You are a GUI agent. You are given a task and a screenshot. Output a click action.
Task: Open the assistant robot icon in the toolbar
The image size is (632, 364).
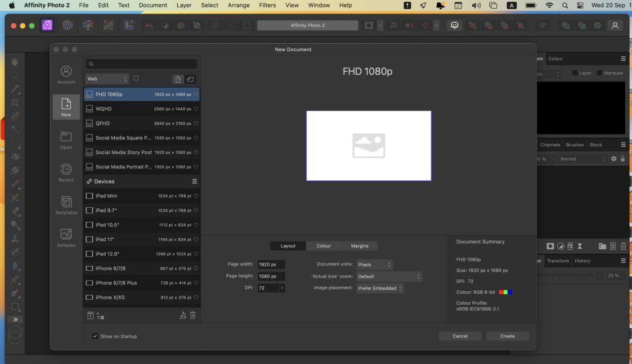point(454,25)
